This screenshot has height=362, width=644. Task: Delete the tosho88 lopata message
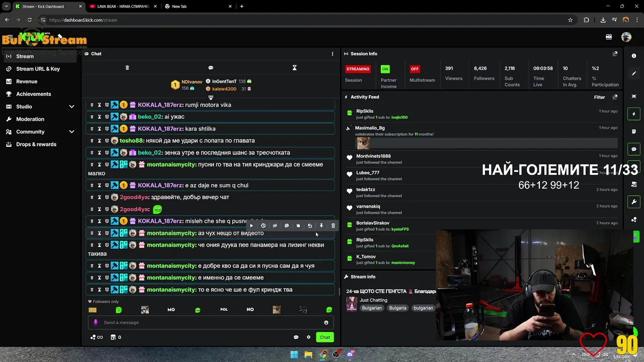coord(92,141)
